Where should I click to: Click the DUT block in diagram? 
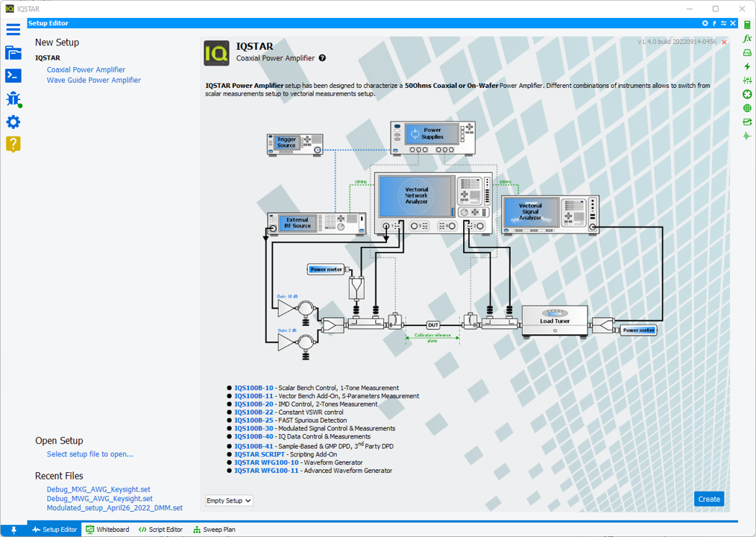(433, 325)
